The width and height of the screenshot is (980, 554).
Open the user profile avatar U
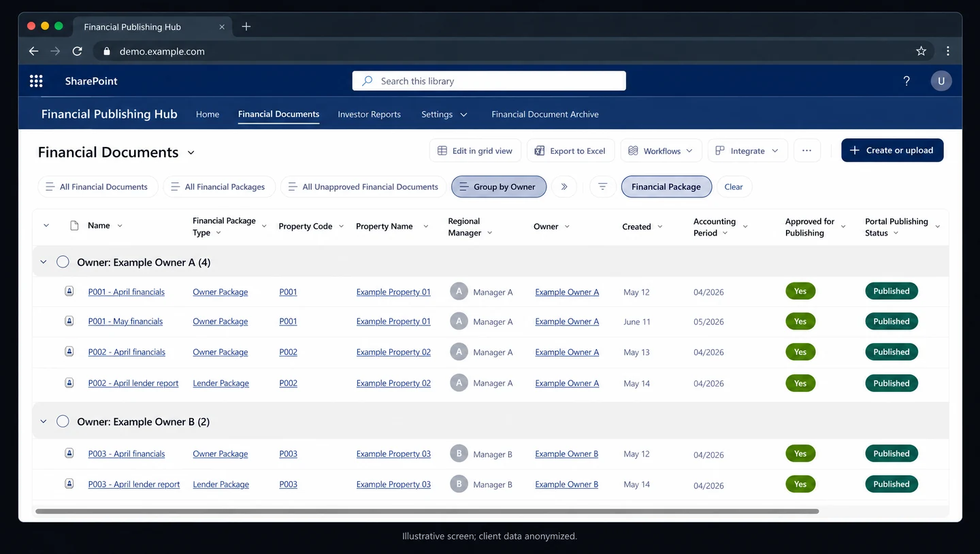click(941, 81)
